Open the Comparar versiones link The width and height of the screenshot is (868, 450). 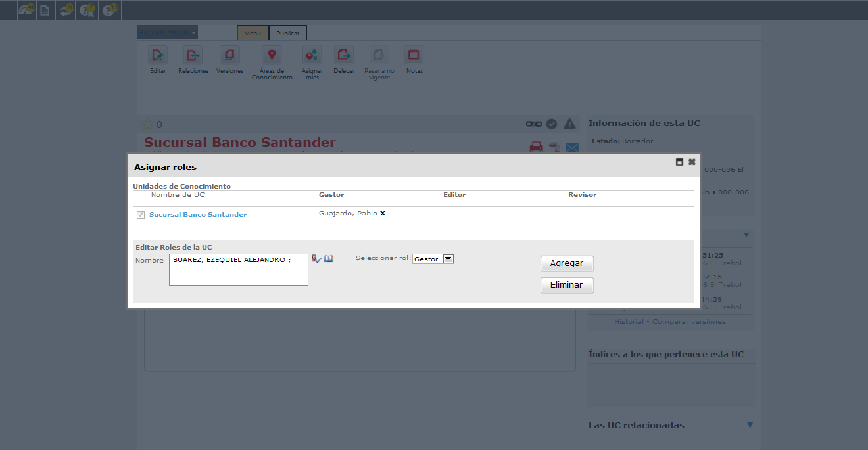689,322
